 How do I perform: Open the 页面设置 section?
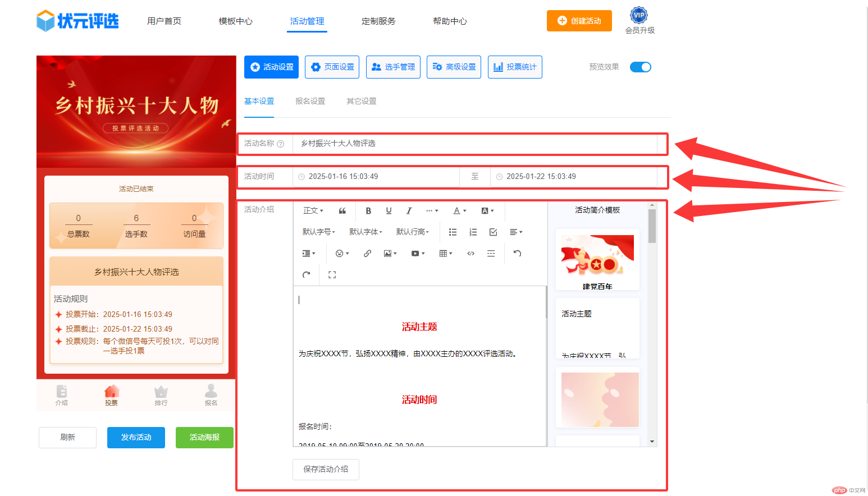(332, 67)
